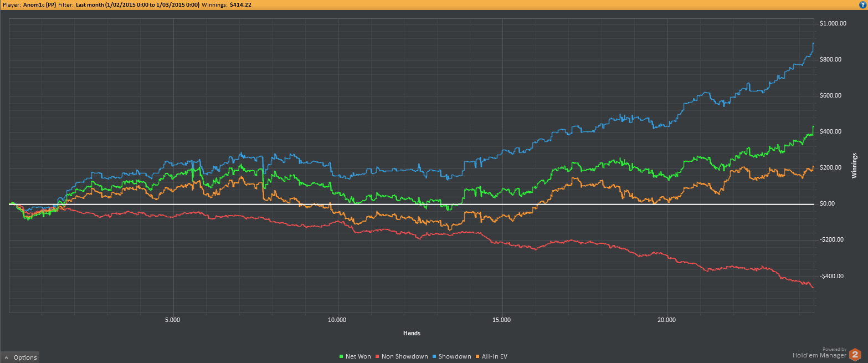Viewport: 868px width, 363px height.
Task: Toggle the All-In EV legend label
Action: point(495,357)
